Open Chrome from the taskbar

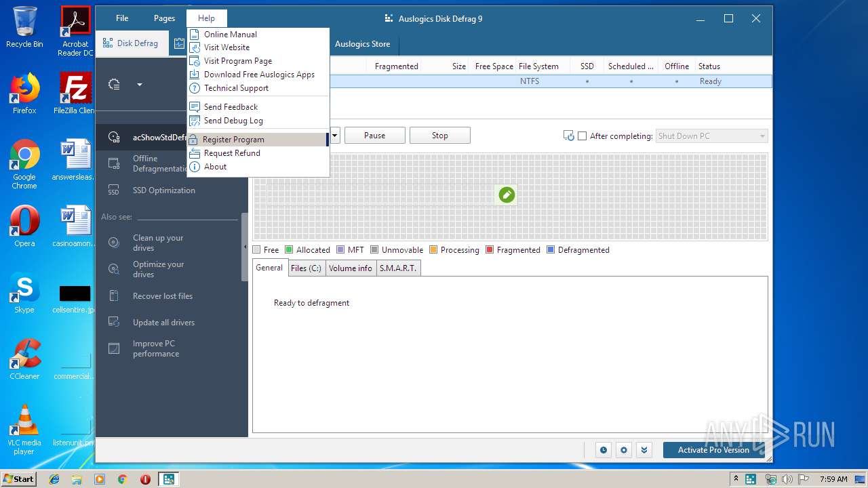tap(122, 479)
